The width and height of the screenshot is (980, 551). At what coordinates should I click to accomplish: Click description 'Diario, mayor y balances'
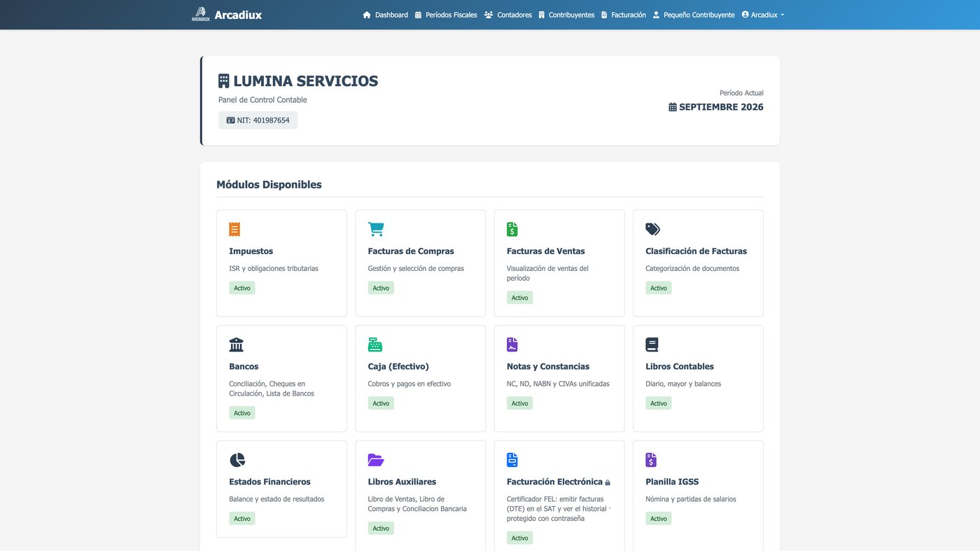coord(683,384)
